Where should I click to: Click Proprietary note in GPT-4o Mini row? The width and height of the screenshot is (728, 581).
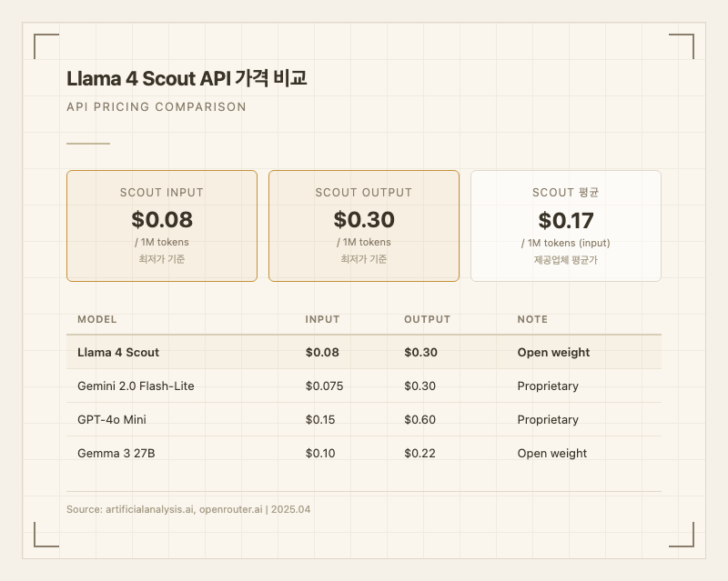[x=548, y=419]
